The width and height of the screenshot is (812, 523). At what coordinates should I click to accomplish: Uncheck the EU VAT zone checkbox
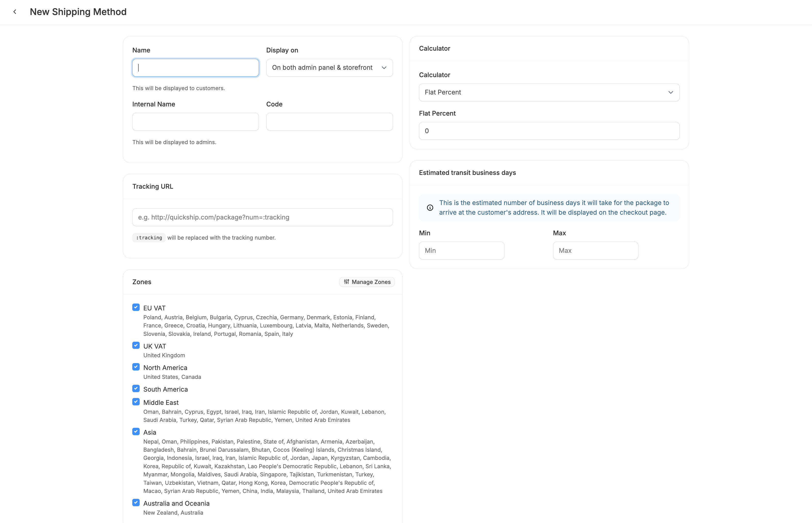tap(136, 307)
